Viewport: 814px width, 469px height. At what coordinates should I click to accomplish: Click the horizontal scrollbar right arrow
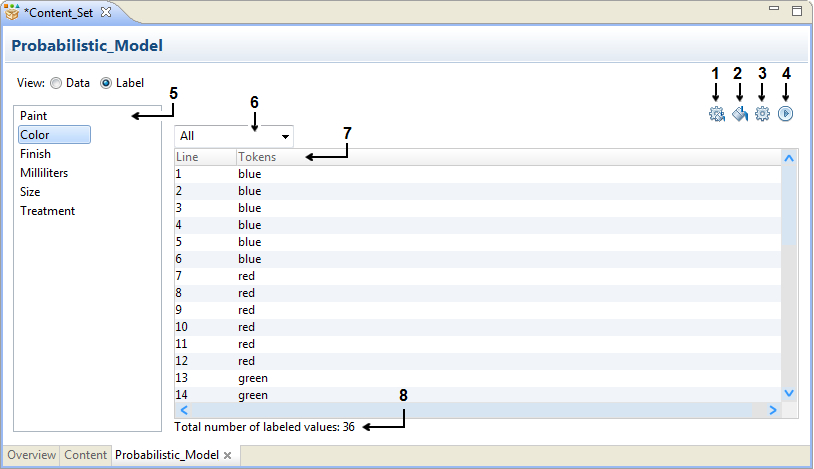click(x=772, y=410)
